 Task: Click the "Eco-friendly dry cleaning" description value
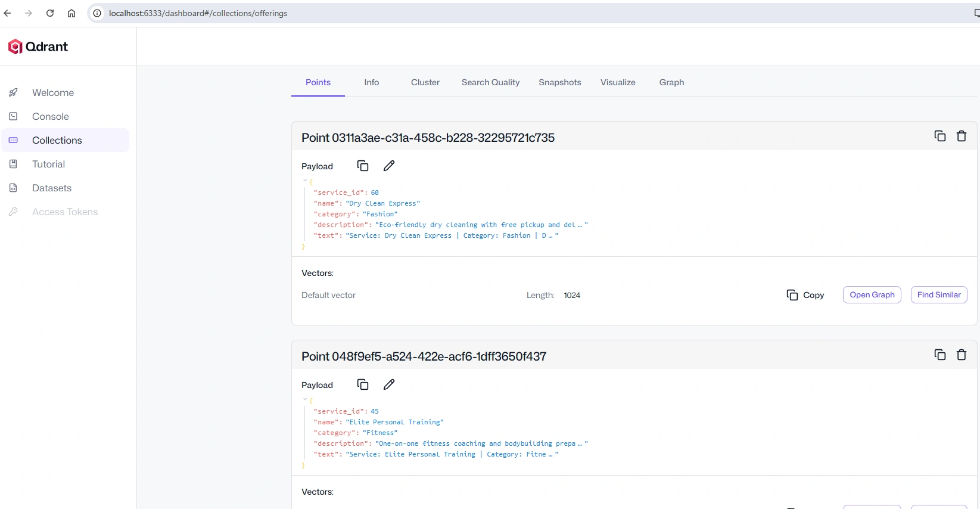coord(481,225)
